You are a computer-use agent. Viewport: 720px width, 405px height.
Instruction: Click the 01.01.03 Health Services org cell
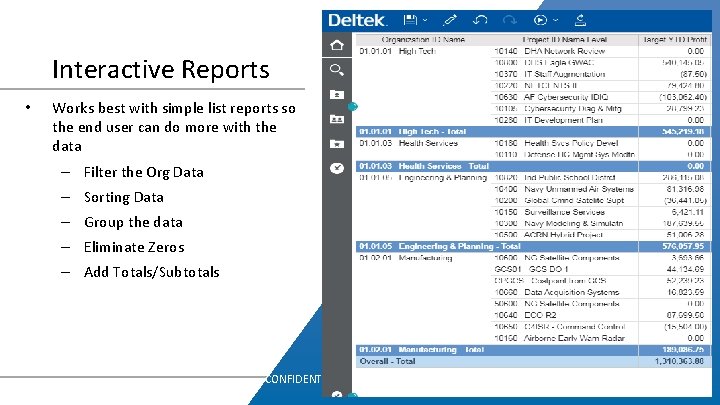(408, 143)
